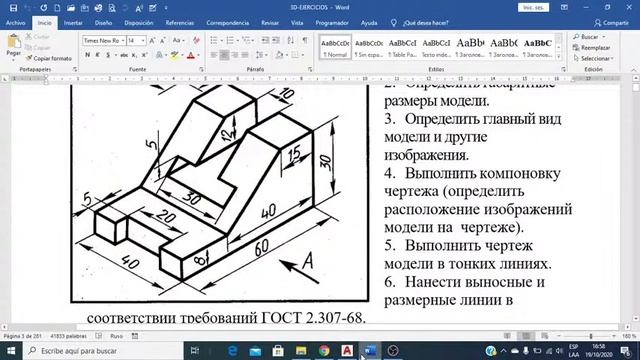The height and width of the screenshot is (360, 640).
Task: Apply the yellow text highlight color
Action: pyautogui.click(x=175, y=55)
